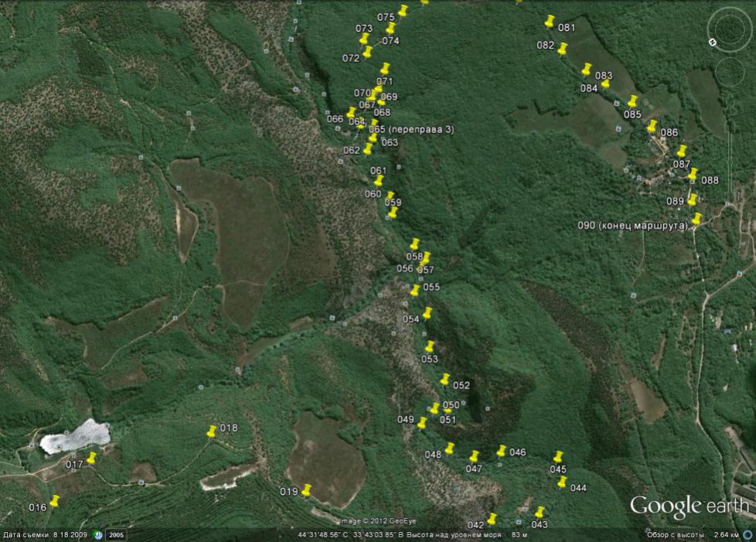
Task: Click the Google Earth logo watermark
Action: (689, 506)
